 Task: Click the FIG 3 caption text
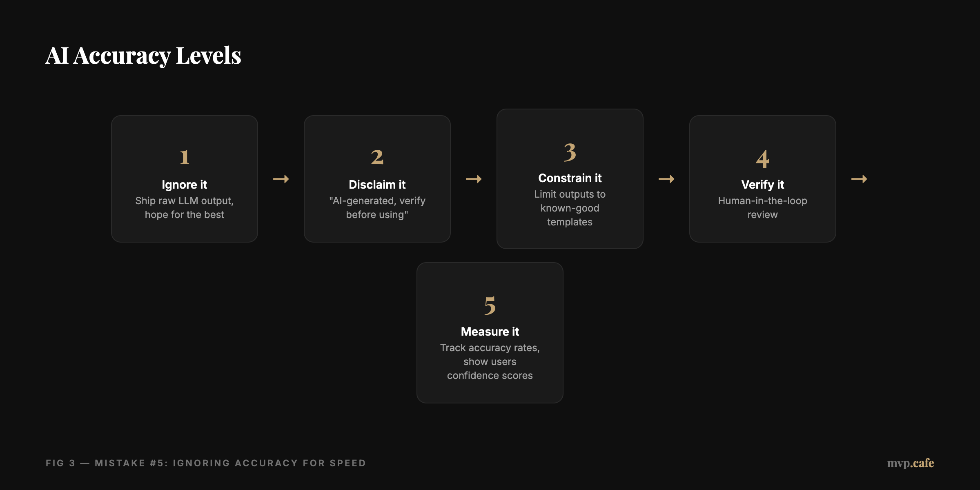click(x=206, y=463)
